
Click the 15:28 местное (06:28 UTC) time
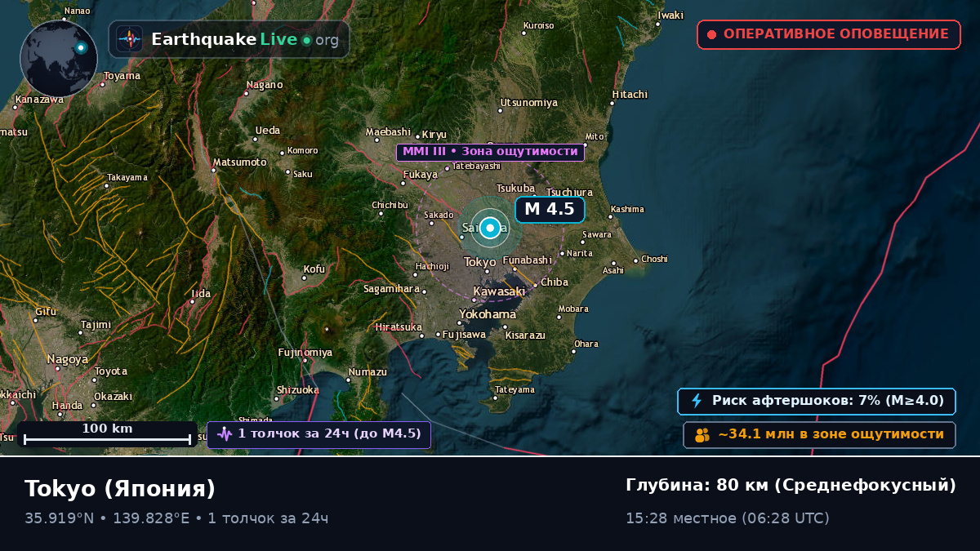728,518
